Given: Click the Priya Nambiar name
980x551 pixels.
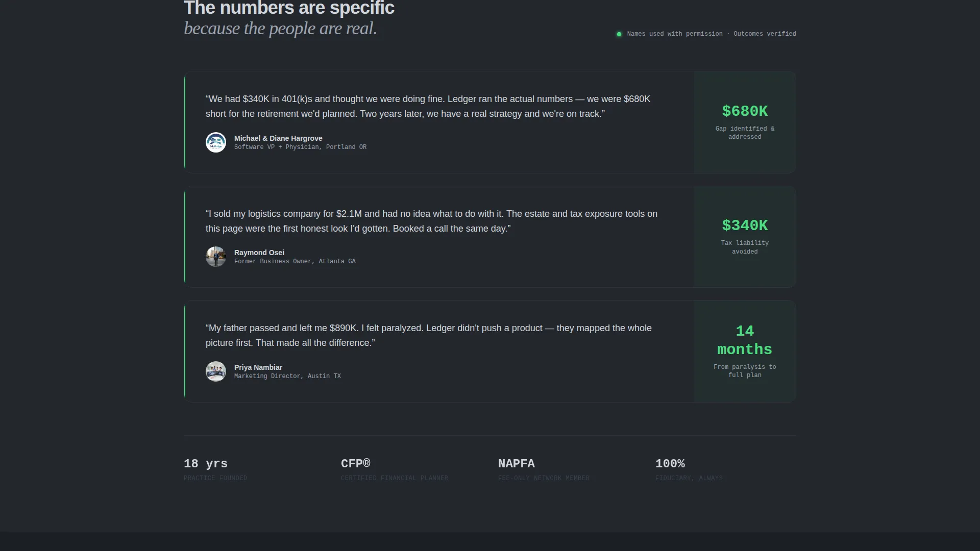Looking at the screenshot, I should click(258, 367).
